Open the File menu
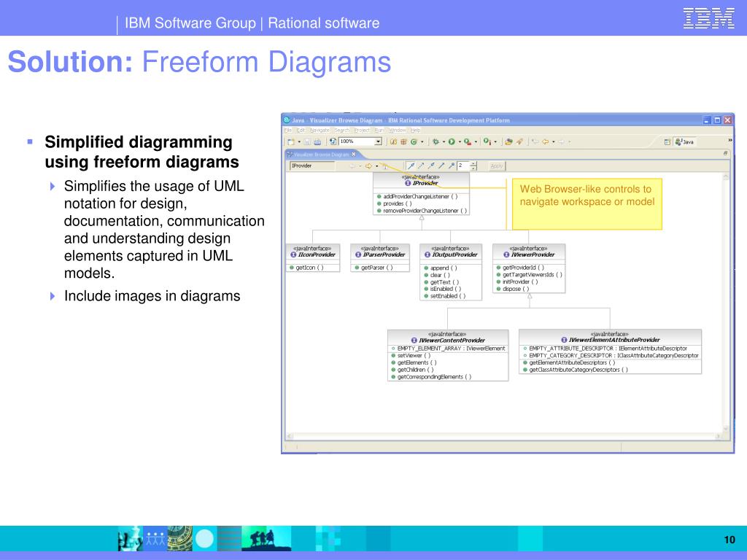 288,130
